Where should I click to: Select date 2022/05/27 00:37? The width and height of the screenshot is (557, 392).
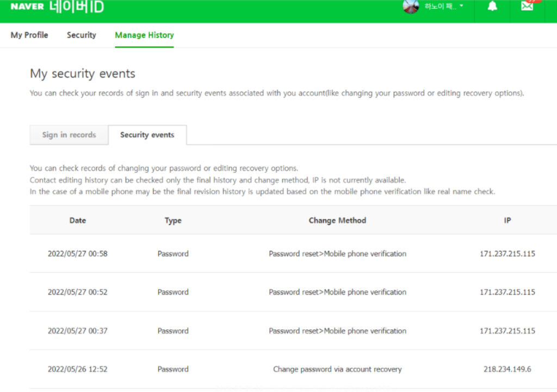[x=77, y=331]
